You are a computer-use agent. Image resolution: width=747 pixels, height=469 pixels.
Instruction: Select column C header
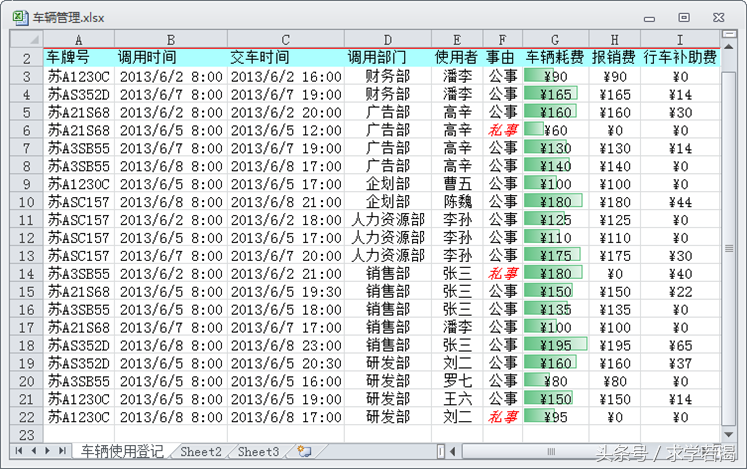[x=286, y=40]
